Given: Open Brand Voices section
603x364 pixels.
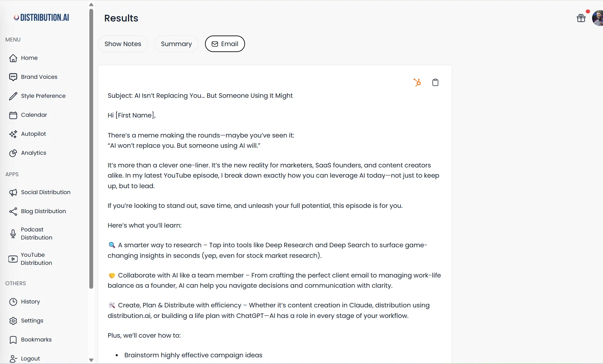Looking at the screenshot, I should coord(39,77).
